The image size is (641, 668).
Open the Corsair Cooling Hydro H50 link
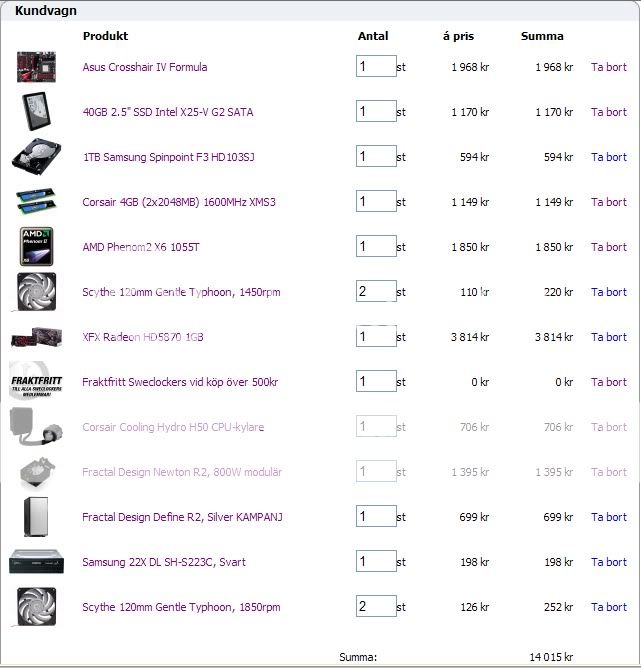[x=173, y=427]
